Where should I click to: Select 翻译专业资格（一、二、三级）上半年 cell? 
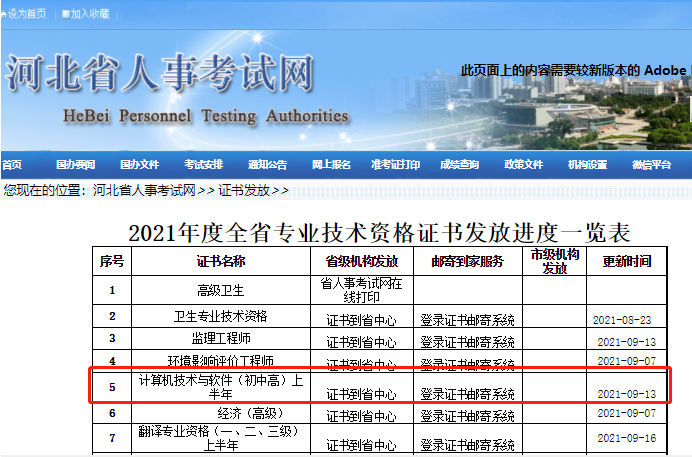coord(219,438)
